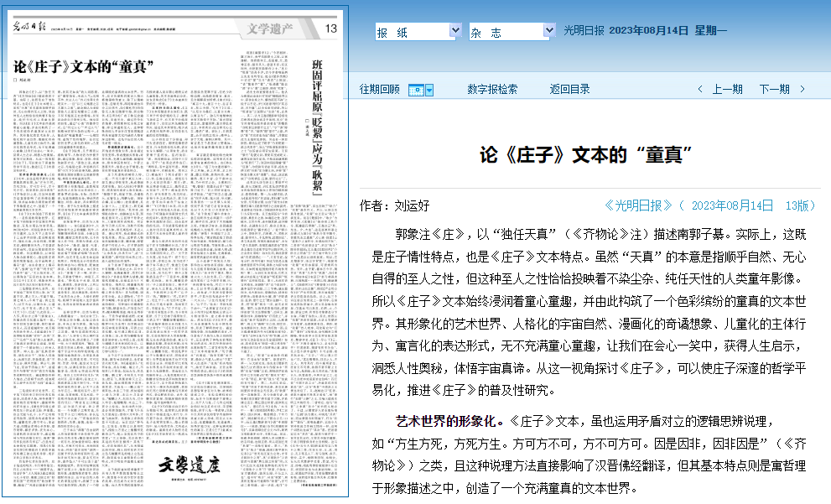
Task: Click the left chevron before 上一期
Action: 700,89
